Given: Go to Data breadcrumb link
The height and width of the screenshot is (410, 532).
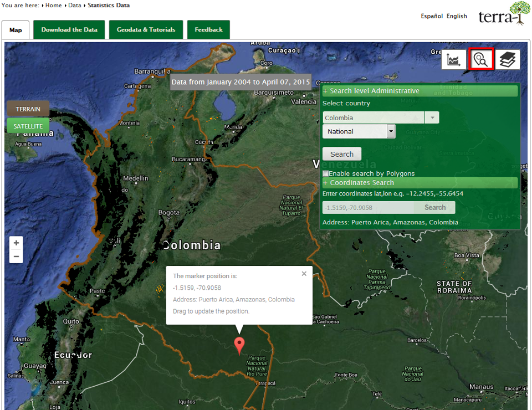Looking at the screenshot, I should coord(75,5).
